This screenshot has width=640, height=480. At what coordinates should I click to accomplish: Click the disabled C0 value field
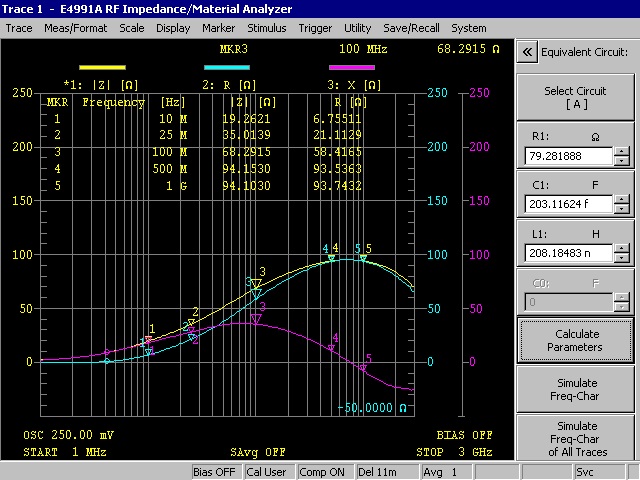coord(569,302)
